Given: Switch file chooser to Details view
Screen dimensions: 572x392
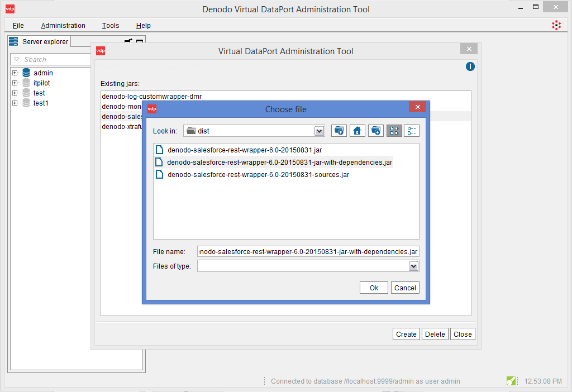Looking at the screenshot, I should pos(412,131).
